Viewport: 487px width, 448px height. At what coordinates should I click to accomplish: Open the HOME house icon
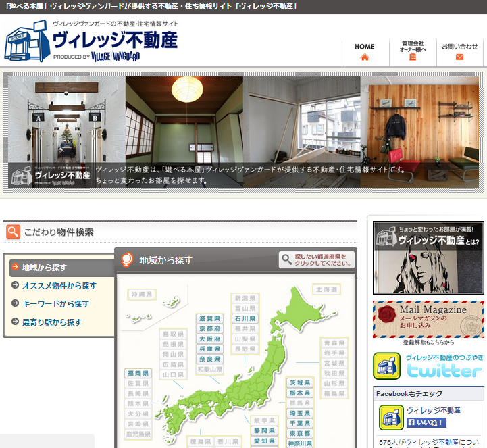pos(365,57)
